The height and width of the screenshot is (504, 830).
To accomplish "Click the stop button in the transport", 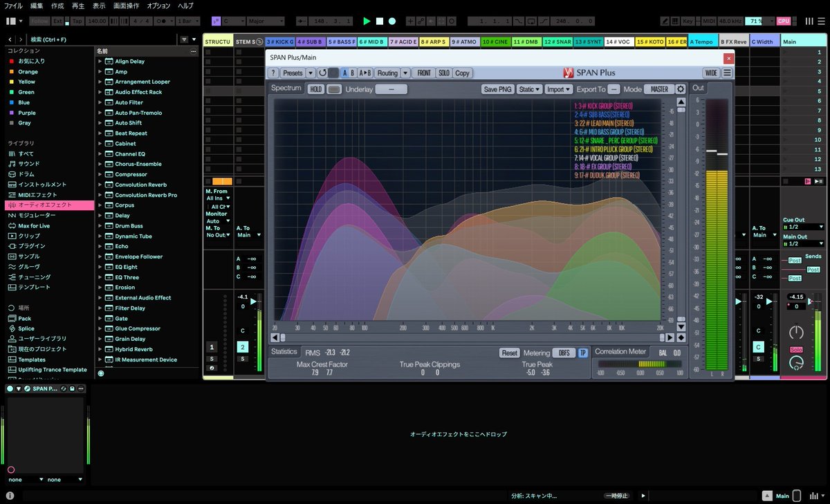I will point(380,21).
